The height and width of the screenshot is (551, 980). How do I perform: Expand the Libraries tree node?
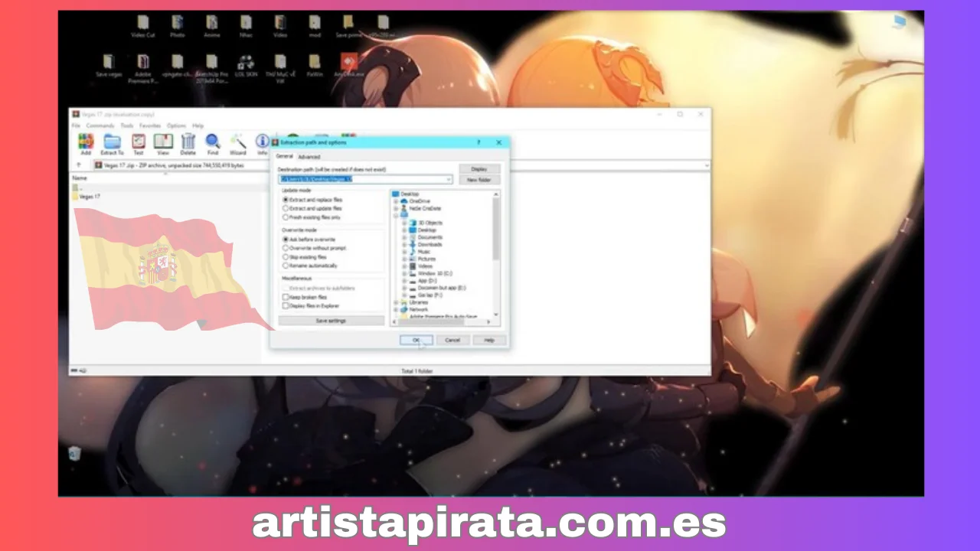coord(395,302)
